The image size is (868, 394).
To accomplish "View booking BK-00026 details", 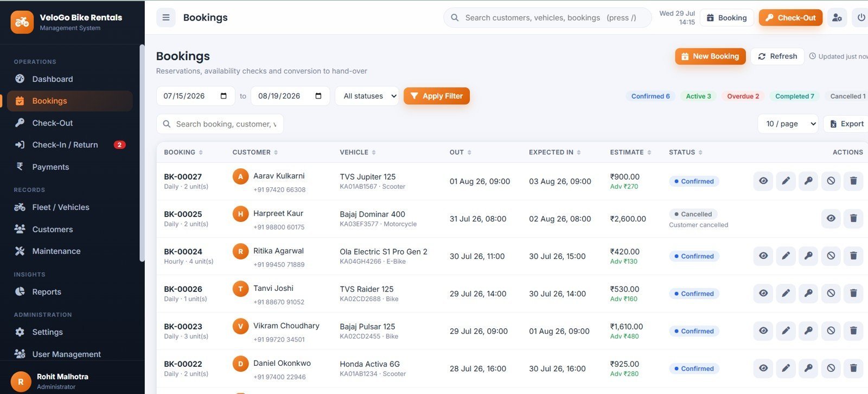I will pyautogui.click(x=763, y=293).
